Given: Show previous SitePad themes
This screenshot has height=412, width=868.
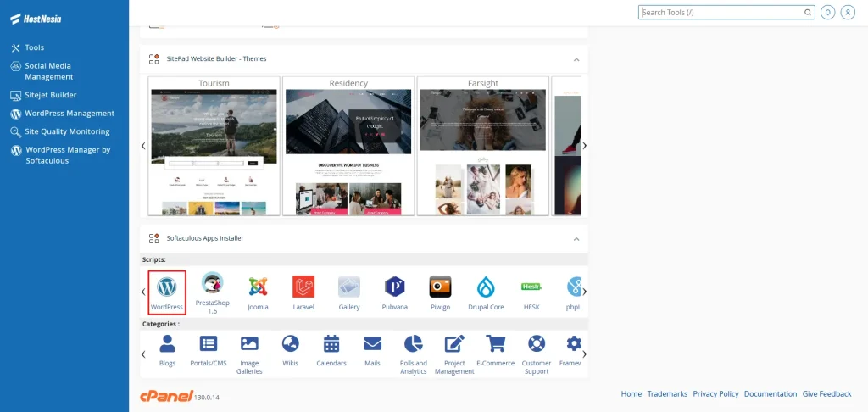Looking at the screenshot, I should [x=143, y=146].
